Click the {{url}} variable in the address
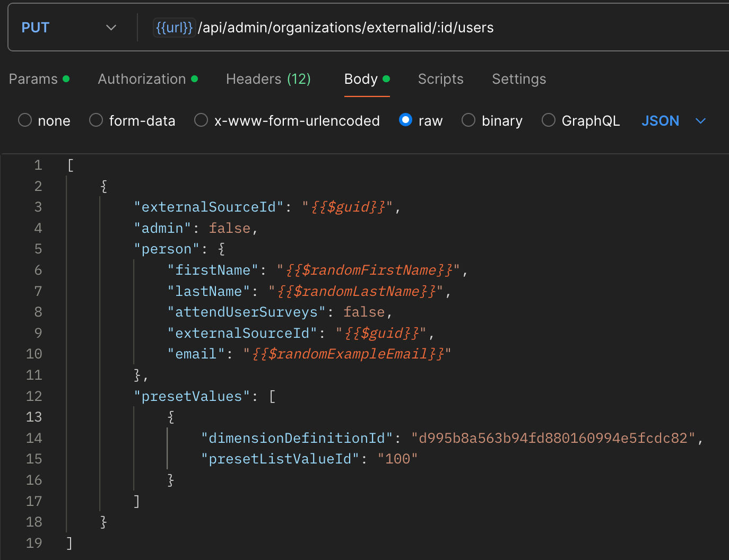 click(175, 28)
